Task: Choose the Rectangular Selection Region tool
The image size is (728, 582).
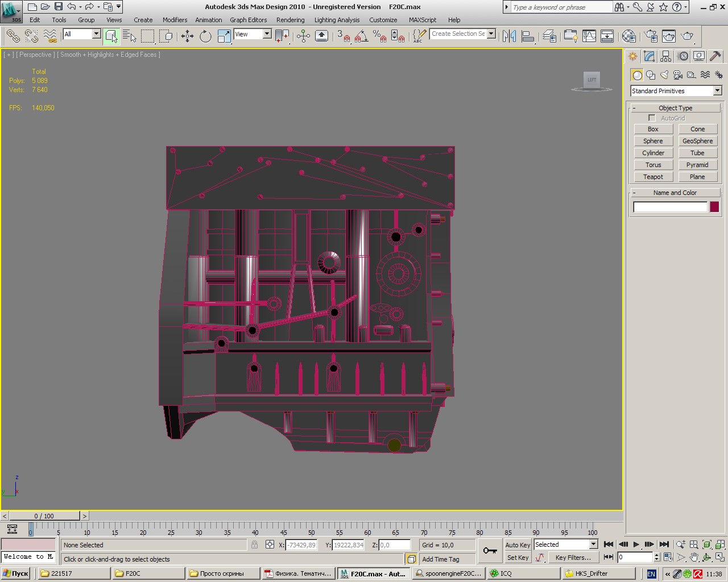Action: point(148,36)
